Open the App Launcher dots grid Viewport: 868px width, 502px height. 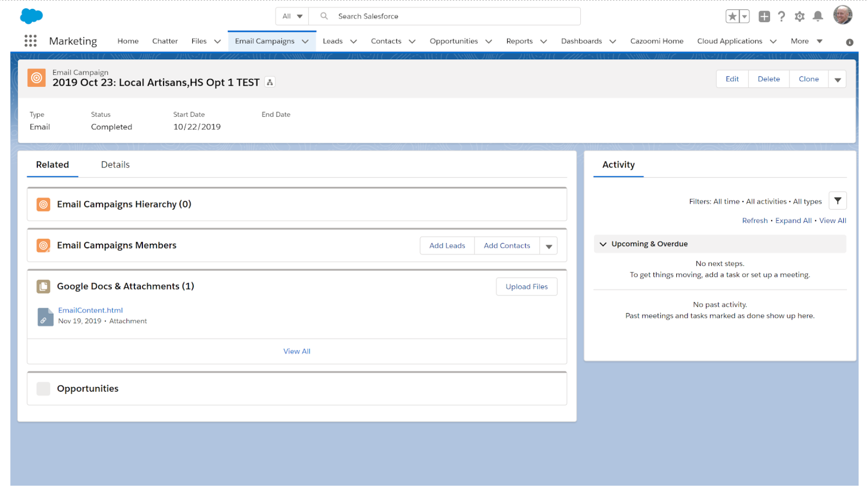pyautogui.click(x=31, y=41)
